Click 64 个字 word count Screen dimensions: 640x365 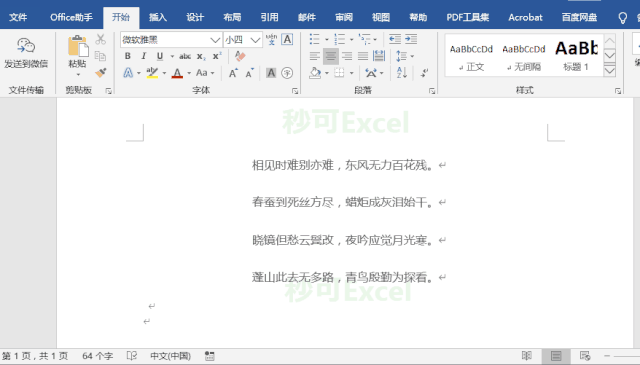coord(98,356)
